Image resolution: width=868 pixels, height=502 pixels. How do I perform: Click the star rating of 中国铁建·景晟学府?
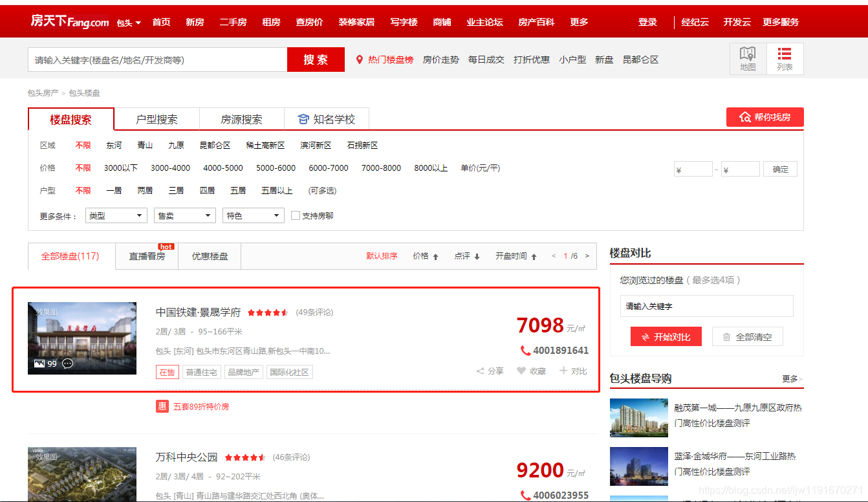(x=268, y=312)
